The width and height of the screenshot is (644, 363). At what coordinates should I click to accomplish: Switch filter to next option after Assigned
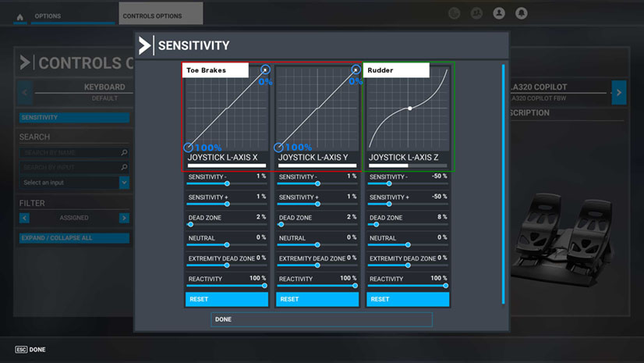pos(123,218)
